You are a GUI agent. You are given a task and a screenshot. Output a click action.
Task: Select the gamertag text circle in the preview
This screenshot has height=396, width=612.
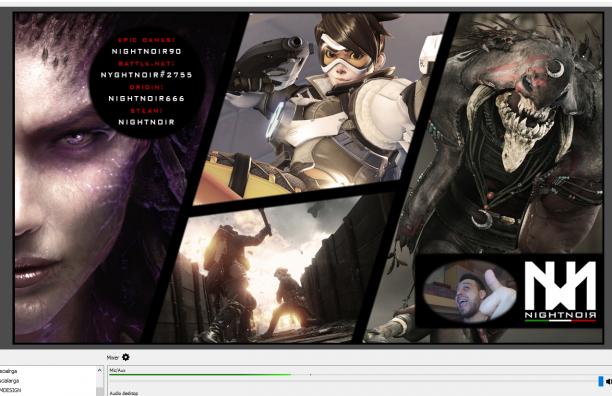pos(146,82)
